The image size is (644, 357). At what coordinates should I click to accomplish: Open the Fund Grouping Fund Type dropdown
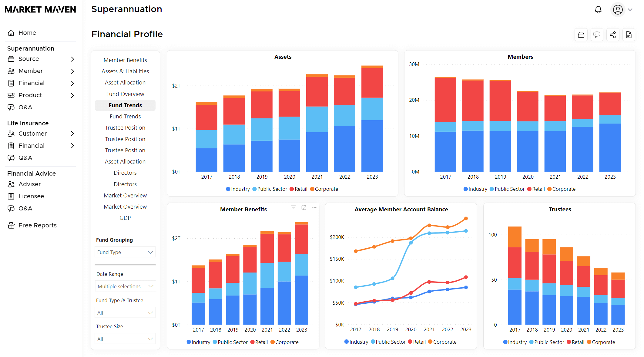click(x=125, y=252)
